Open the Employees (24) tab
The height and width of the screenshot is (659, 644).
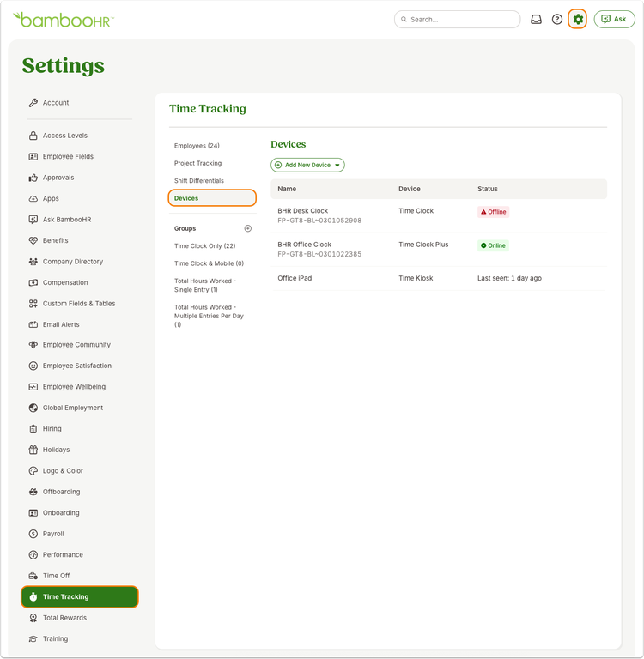point(197,146)
